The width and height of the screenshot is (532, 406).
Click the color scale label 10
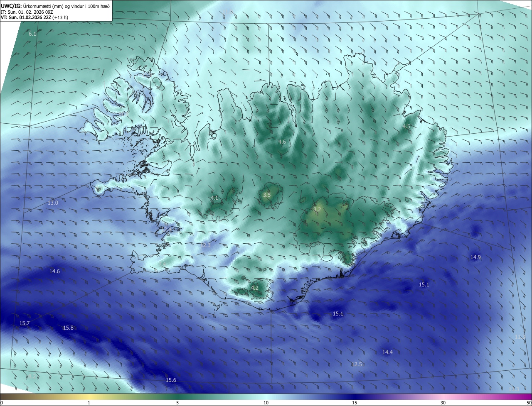(x=266, y=403)
